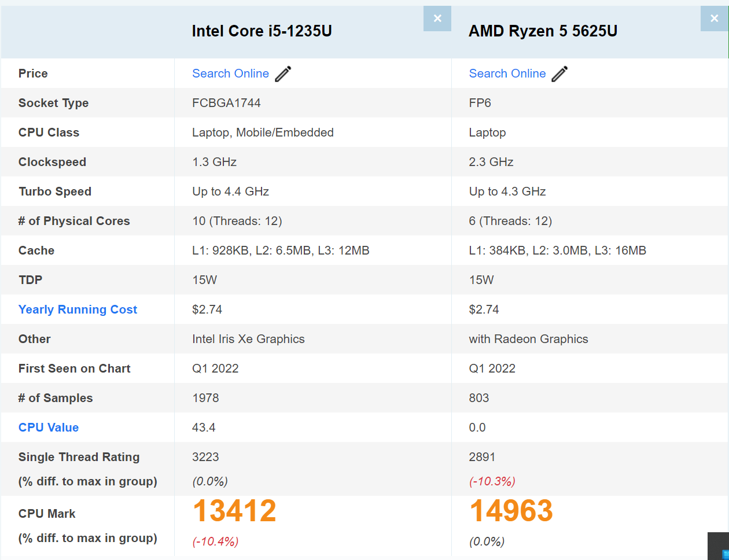
Task: Open Search Online for the Intel i5-1235U
Action: click(230, 73)
